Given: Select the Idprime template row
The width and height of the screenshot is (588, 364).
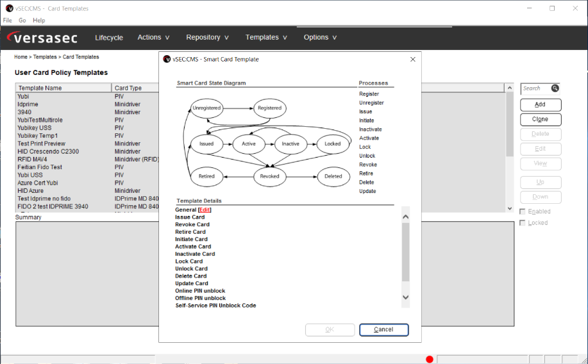Looking at the screenshot, I should pos(87,104).
